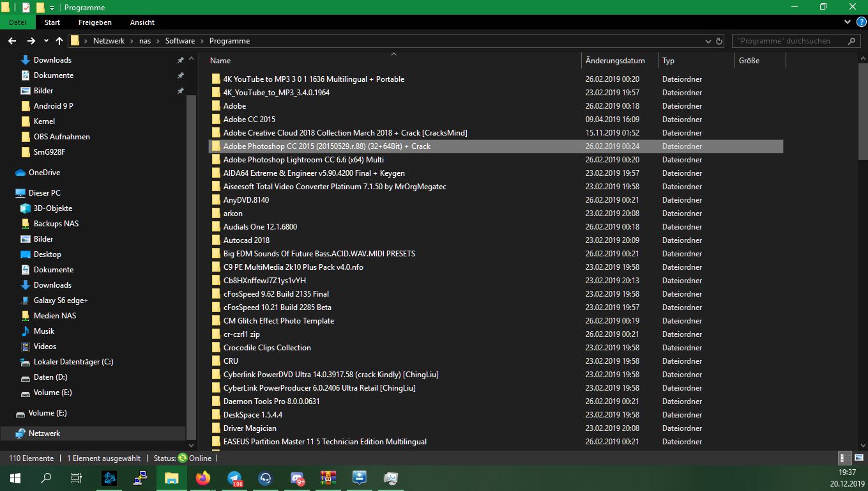Click the navigation pane scrollbar
This screenshot has height=491, width=868.
tap(191, 269)
